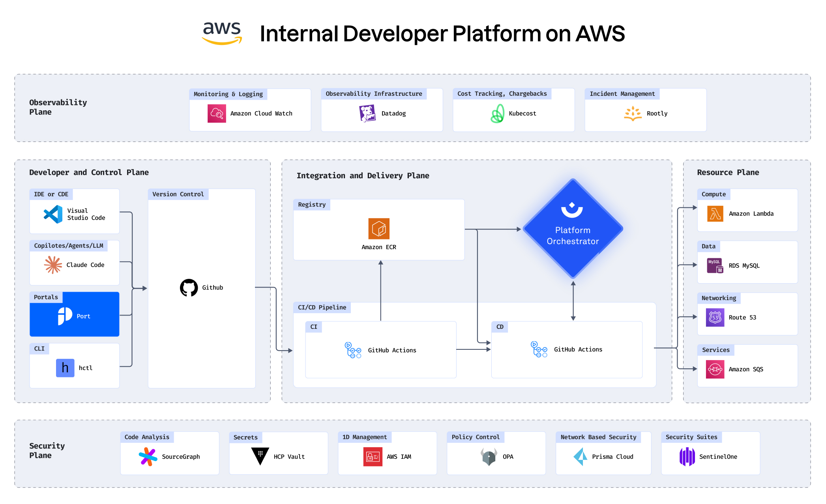
Task: Click the SentinelOne purple icon
Action: [687, 456]
